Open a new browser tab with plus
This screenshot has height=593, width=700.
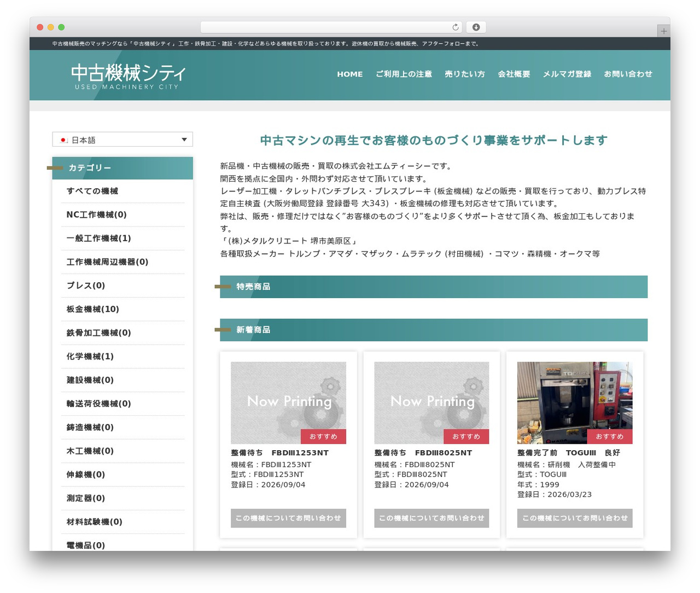click(663, 31)
